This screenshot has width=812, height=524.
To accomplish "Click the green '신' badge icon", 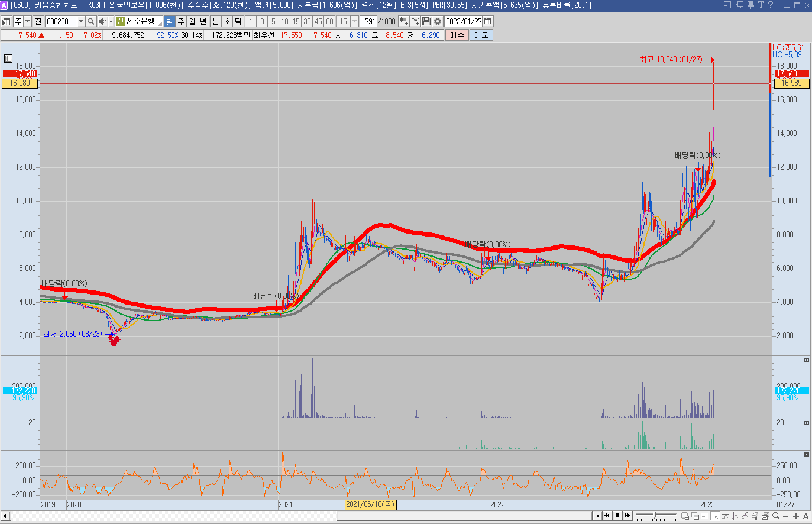I will 120,21.
